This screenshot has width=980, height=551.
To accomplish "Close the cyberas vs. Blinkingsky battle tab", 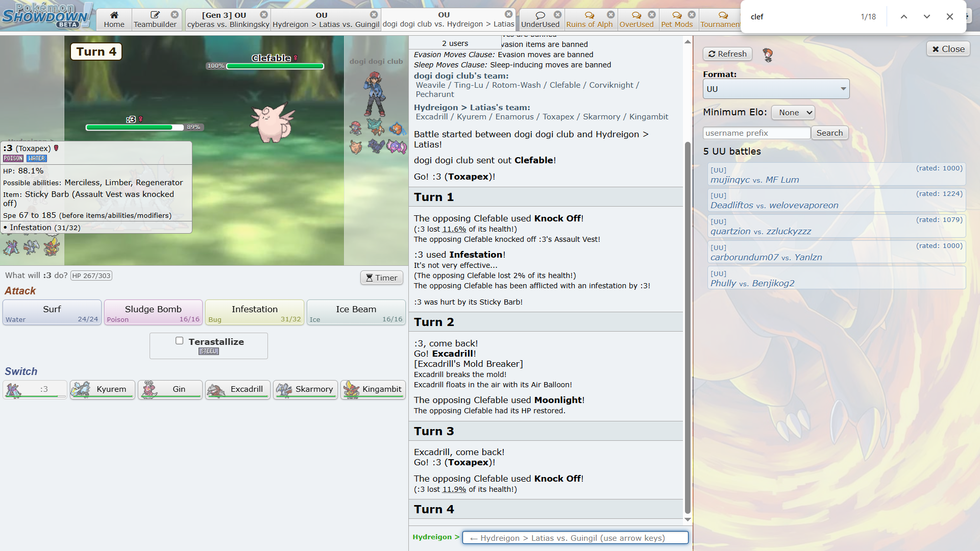I will point(264,15).
